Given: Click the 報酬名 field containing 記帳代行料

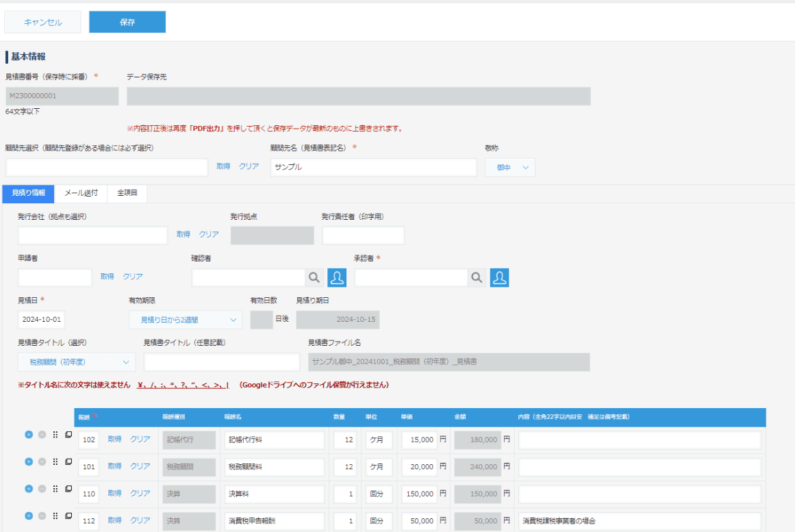Looking at the screenshot, I should click(x=275, y=440).
